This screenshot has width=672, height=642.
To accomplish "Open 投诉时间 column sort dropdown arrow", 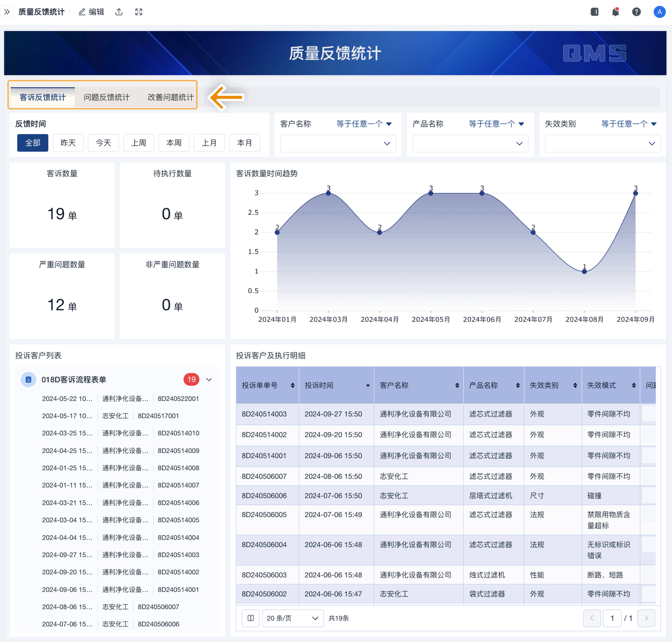I will point(368,386).
